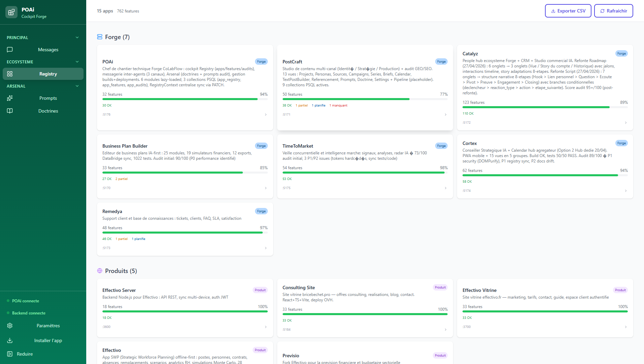The image size is (644, 364).
Task: Click the TimeToMarket card title
Action: 298,146
